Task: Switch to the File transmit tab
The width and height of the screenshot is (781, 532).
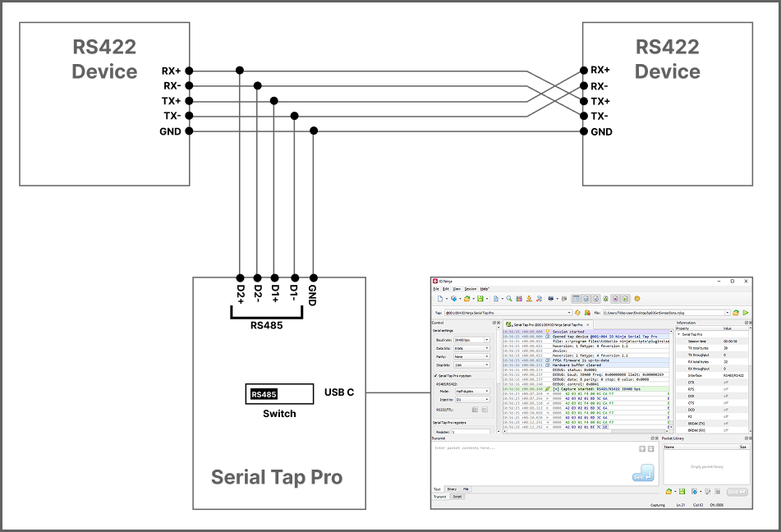Action: tap(466, 489)
